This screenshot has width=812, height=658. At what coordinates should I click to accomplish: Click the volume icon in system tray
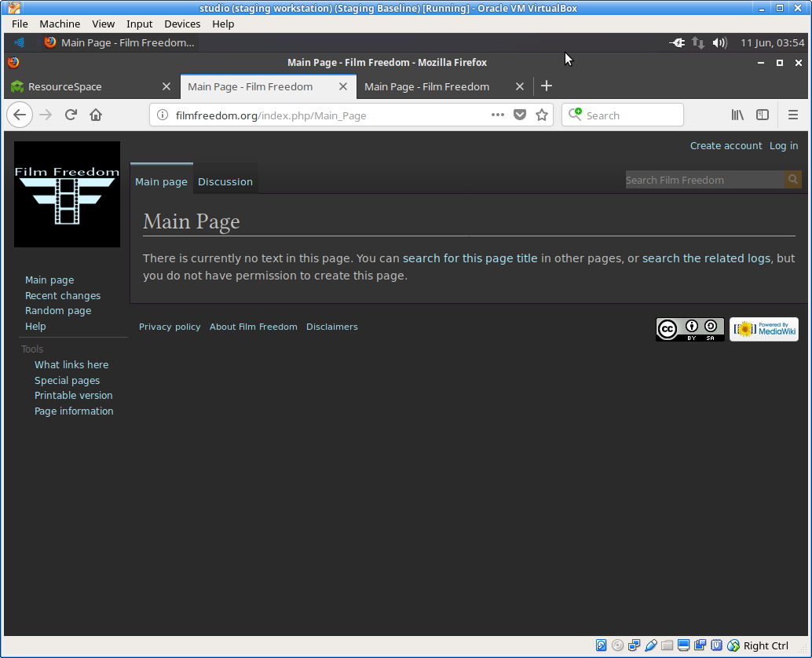(x=719, y=42)
